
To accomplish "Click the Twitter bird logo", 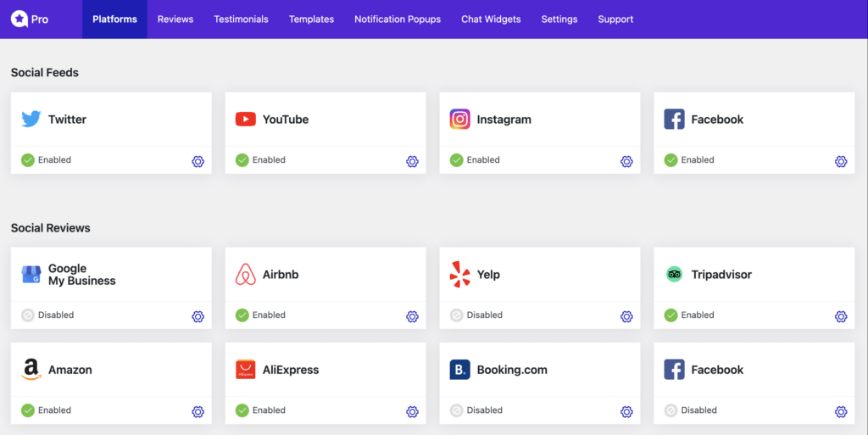I will tap(31, 119).
